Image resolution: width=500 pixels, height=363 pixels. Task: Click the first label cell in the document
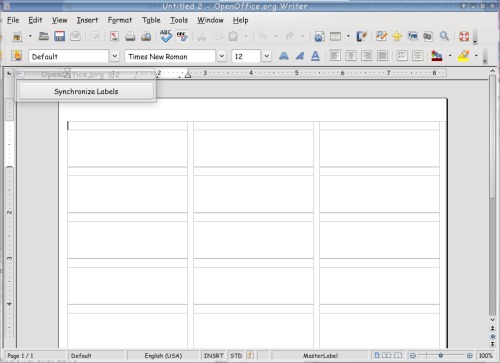coord(127,144)
